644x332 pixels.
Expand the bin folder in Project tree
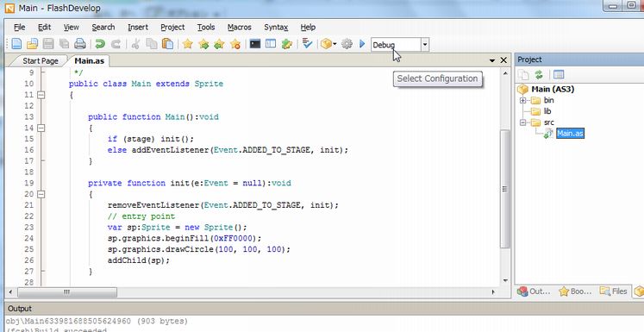(x=522, y=100)
